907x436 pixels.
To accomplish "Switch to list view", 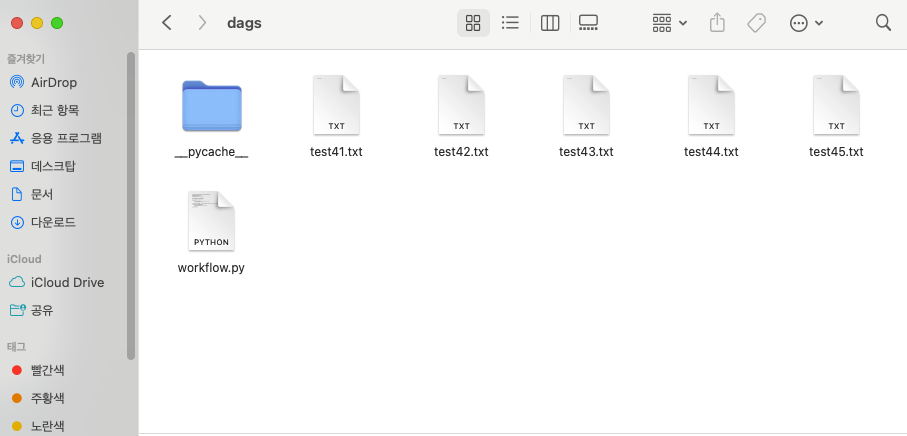I will coord(510,23).
